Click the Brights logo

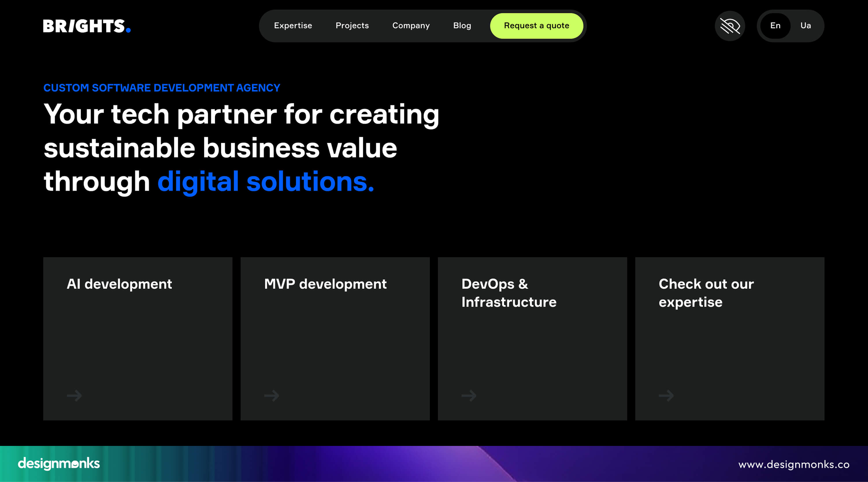(87, 26)
